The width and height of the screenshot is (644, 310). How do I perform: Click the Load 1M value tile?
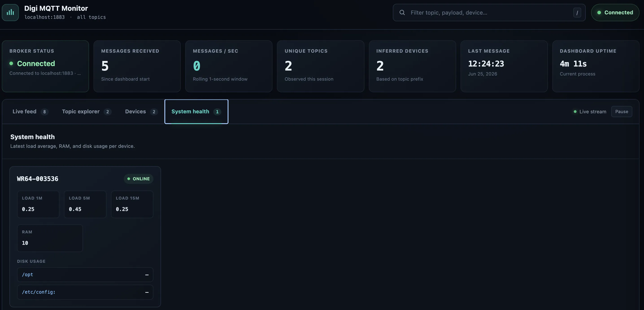click(38, 204)
